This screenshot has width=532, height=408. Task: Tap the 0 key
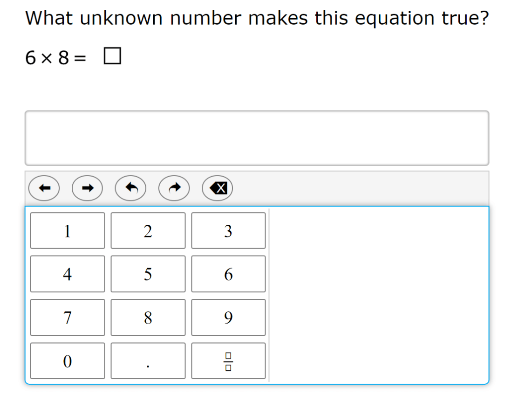click(x=68, y=361)
